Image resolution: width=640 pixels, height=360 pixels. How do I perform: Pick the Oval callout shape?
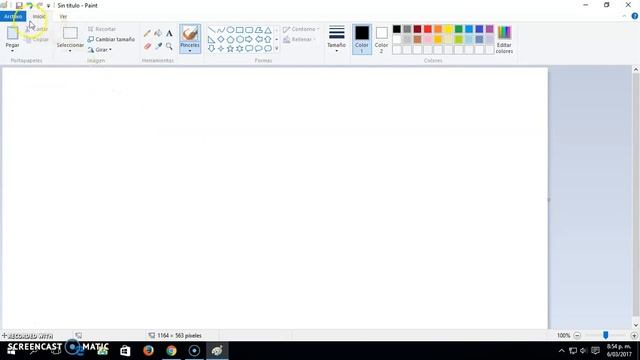[258, 49]
